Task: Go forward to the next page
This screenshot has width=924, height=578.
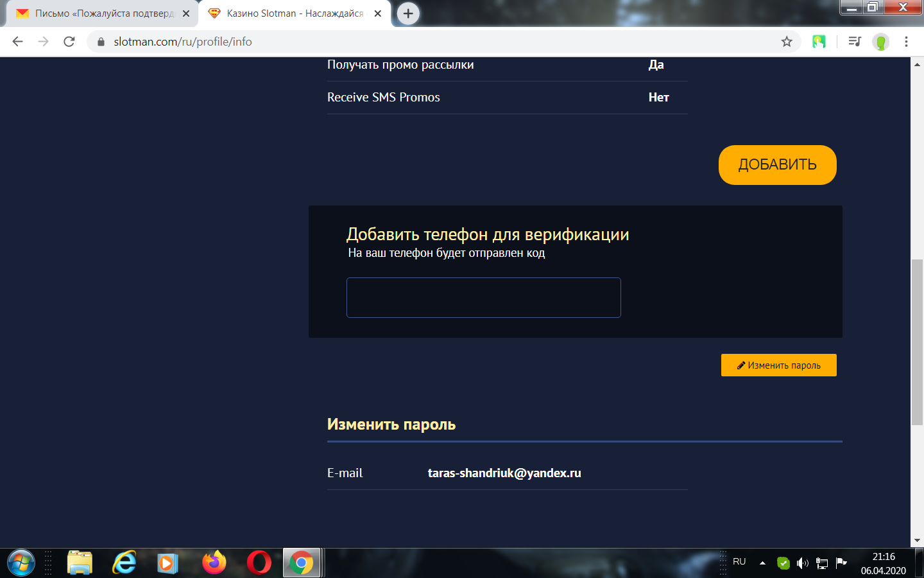Action: tap(44, 42)
